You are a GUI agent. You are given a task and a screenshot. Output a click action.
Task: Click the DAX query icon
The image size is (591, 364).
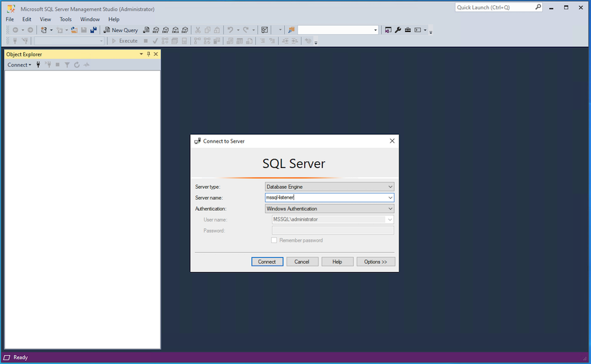[x=184, y=30]
